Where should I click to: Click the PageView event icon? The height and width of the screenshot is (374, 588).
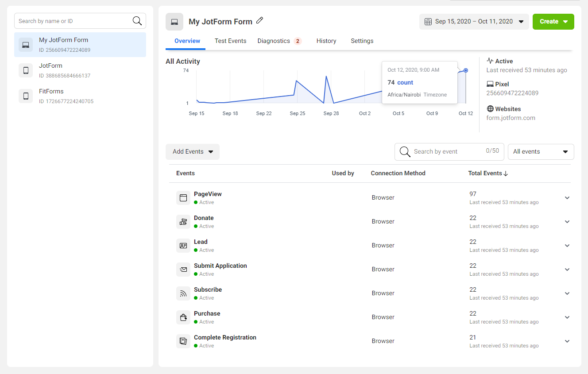point(183,198)
